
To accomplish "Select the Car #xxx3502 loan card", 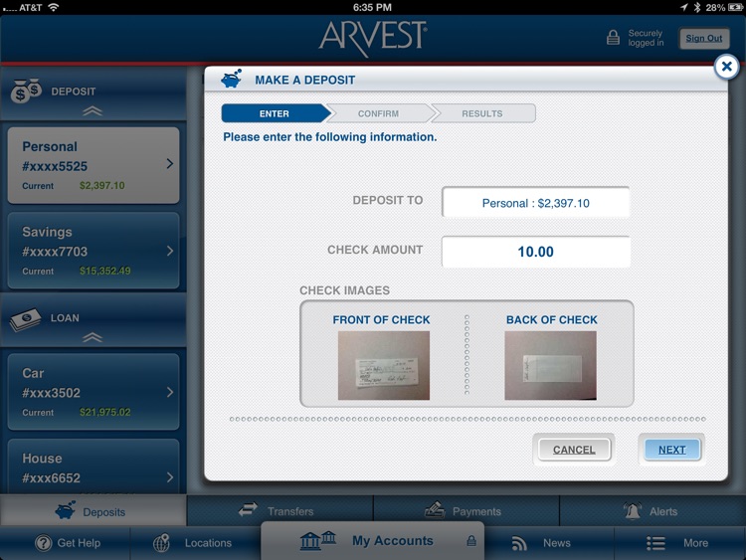I will click(93, 392).
